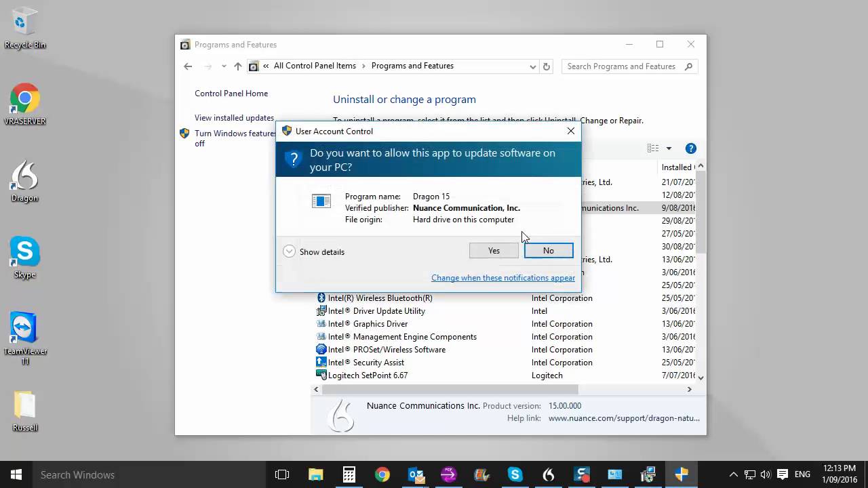Click 'All Control Panel Items' breadcrumb
The height and width of the screenshot is (488, 868).
tap(315, 66)
